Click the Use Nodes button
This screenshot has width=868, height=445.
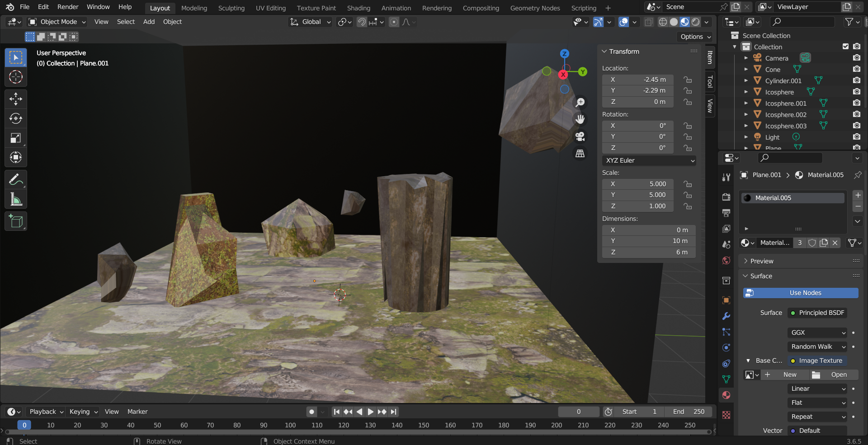(801, 293)
